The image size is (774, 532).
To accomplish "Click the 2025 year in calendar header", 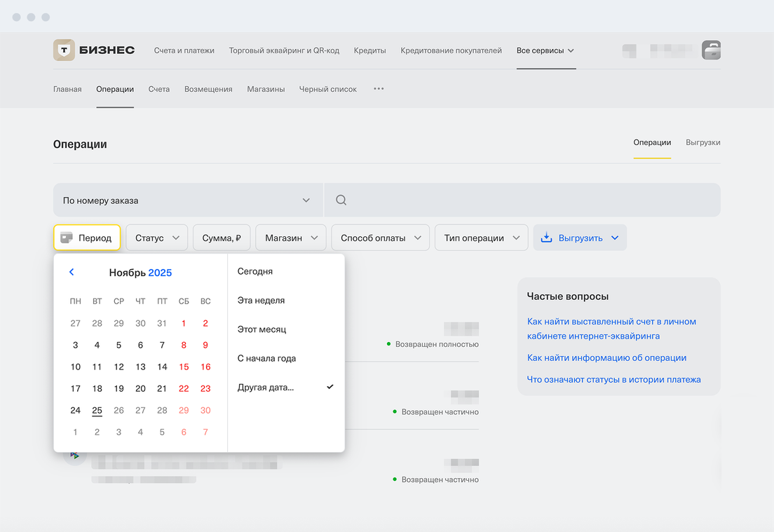I will (160, 273).
